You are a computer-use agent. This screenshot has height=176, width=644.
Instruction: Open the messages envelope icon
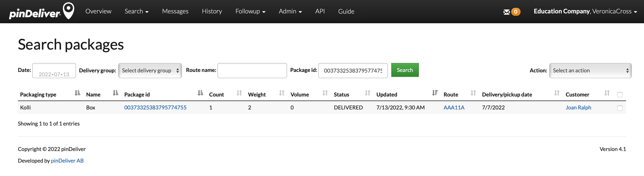(x=506, y=12)
